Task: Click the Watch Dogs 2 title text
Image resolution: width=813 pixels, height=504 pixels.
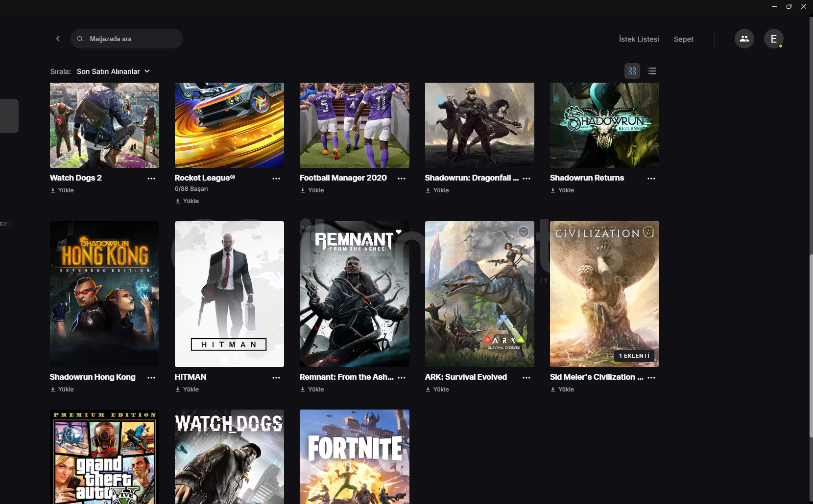Action: pyautogui.click(x=75, y=178)
